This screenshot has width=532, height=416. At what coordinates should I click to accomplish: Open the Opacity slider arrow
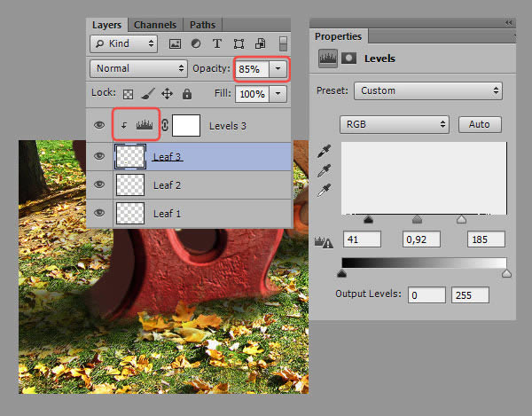point(278,68)
